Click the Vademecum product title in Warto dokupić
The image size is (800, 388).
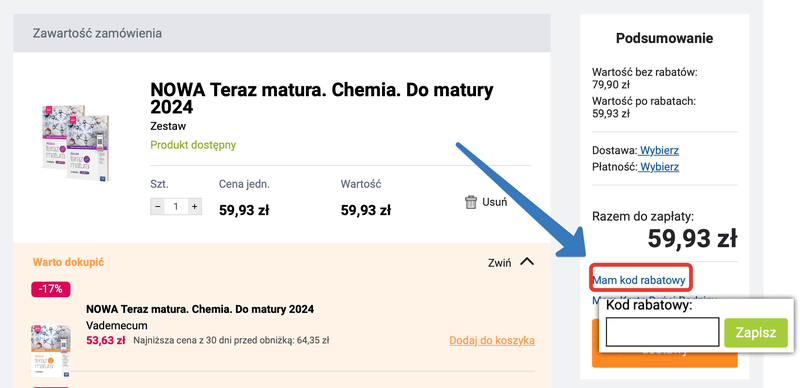click(x=200, y=309)
